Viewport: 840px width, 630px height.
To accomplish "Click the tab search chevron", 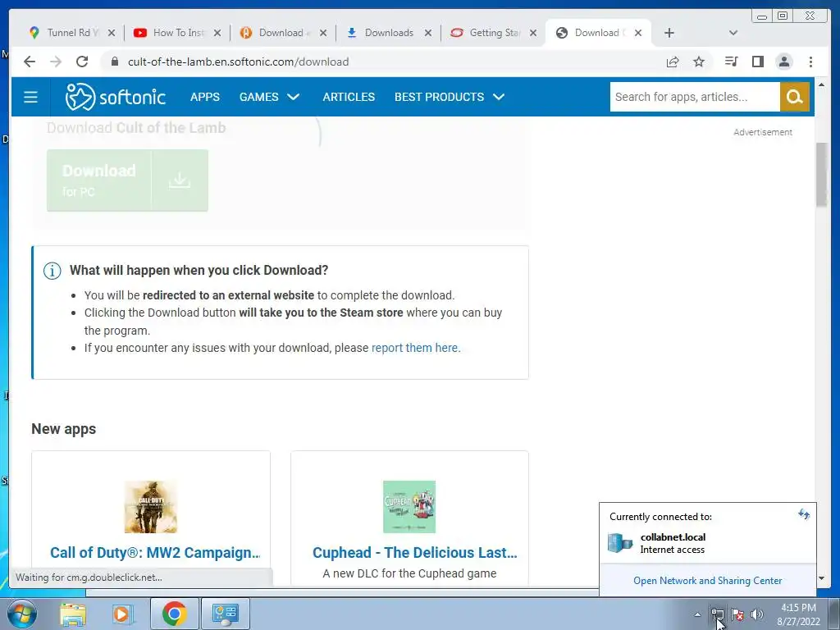I will click(x=733, y=33).
